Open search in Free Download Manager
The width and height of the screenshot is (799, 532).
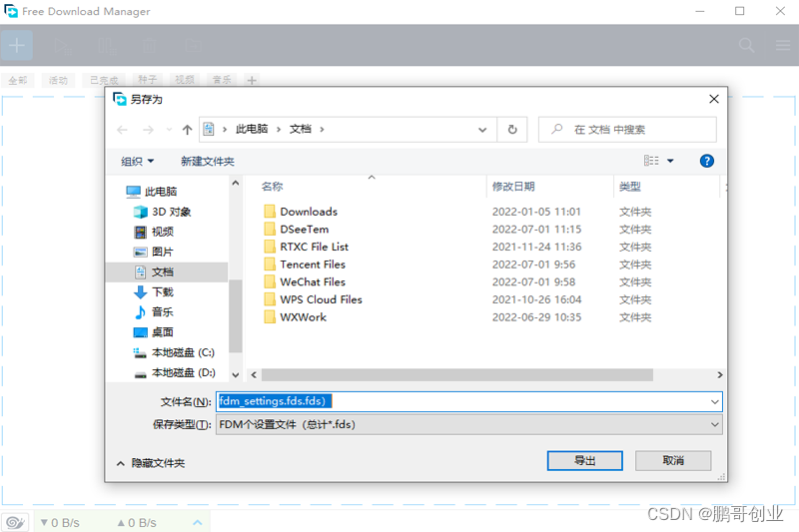pos(746,45)
